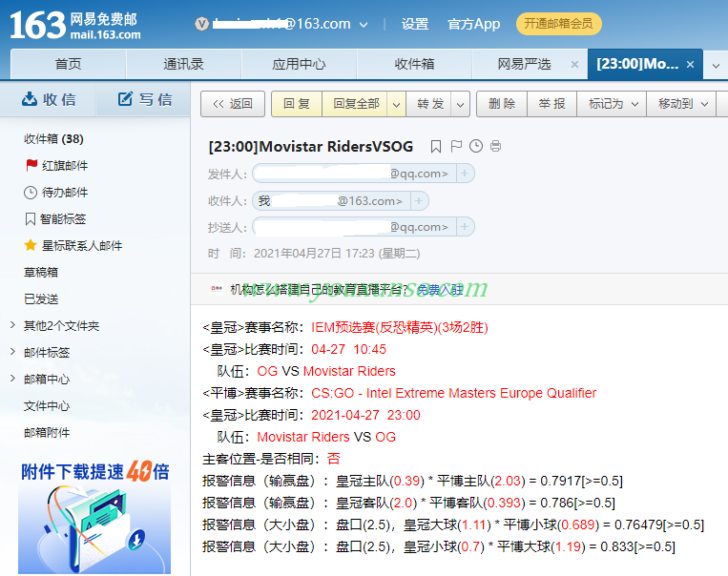This screenshot has height=576, width=728.
Task: Switch to 收件箱 tab
Action: [415, 64]
